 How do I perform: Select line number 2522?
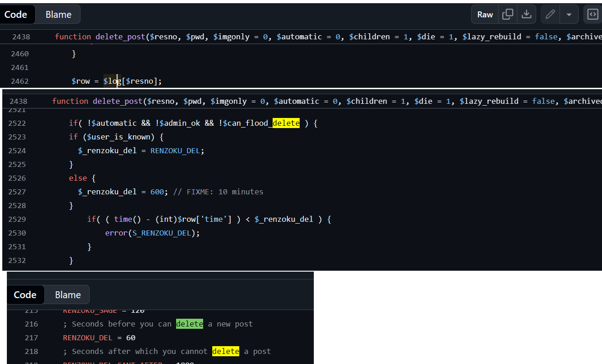click(17, 123)
